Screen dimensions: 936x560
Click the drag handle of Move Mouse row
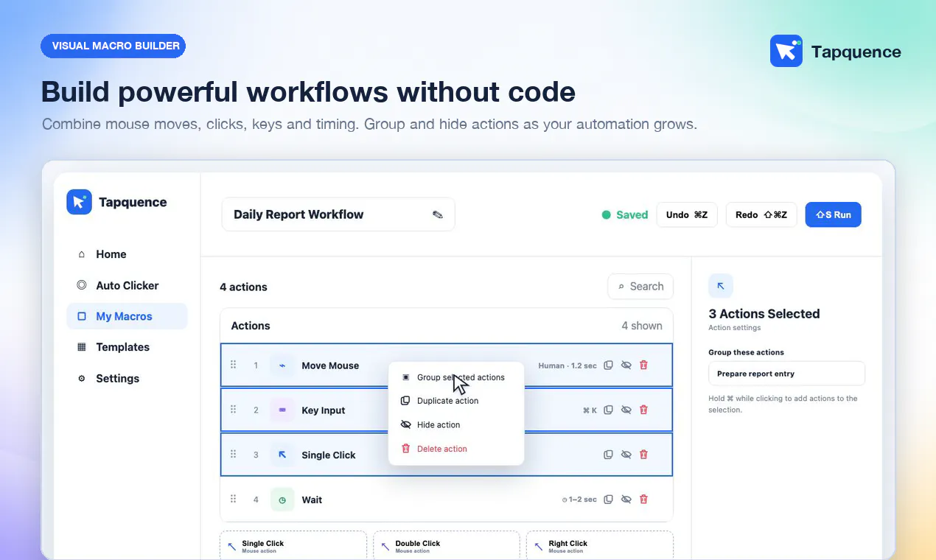[234, 365]
